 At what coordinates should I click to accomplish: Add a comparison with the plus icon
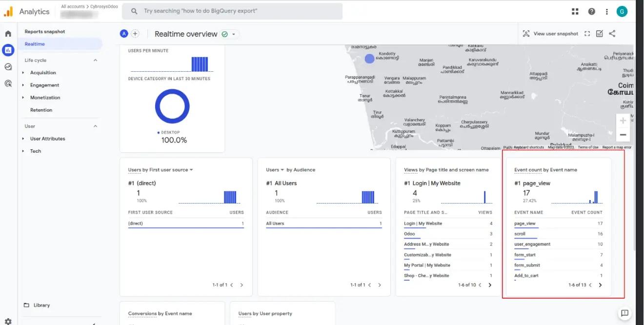pos(135,33)
